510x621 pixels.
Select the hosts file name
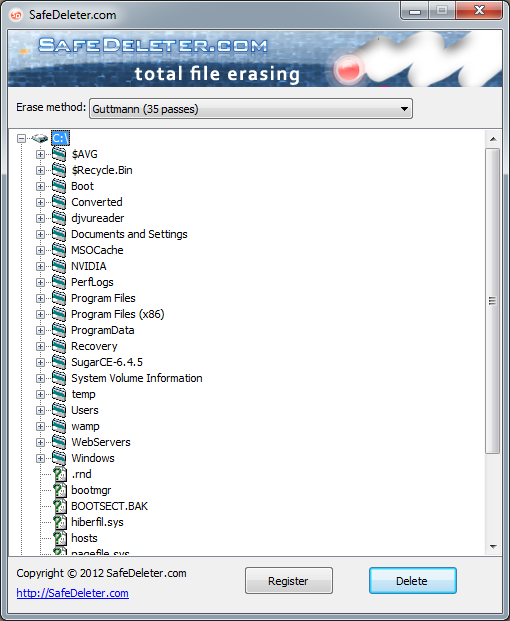(84, 538)
